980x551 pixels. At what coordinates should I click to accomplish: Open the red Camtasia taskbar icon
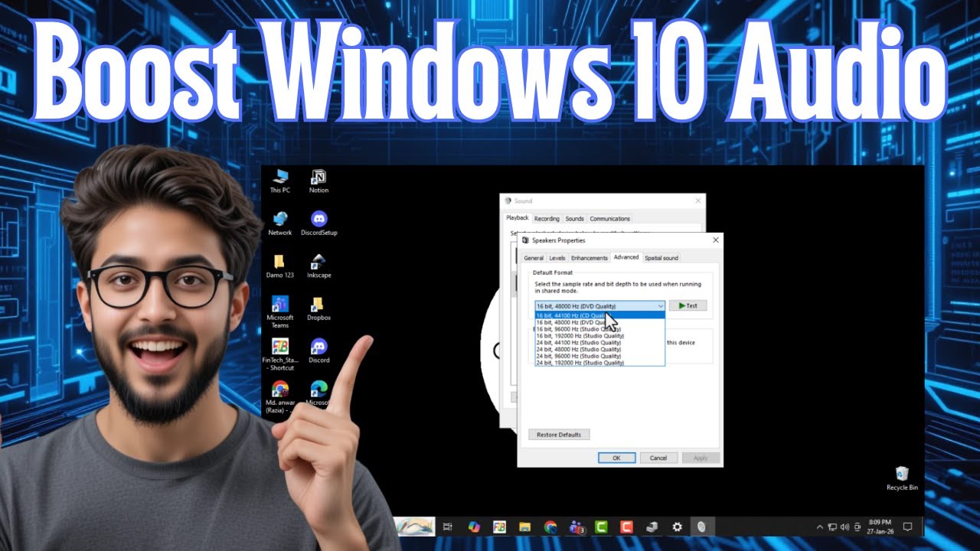click(x=626, y=527)
